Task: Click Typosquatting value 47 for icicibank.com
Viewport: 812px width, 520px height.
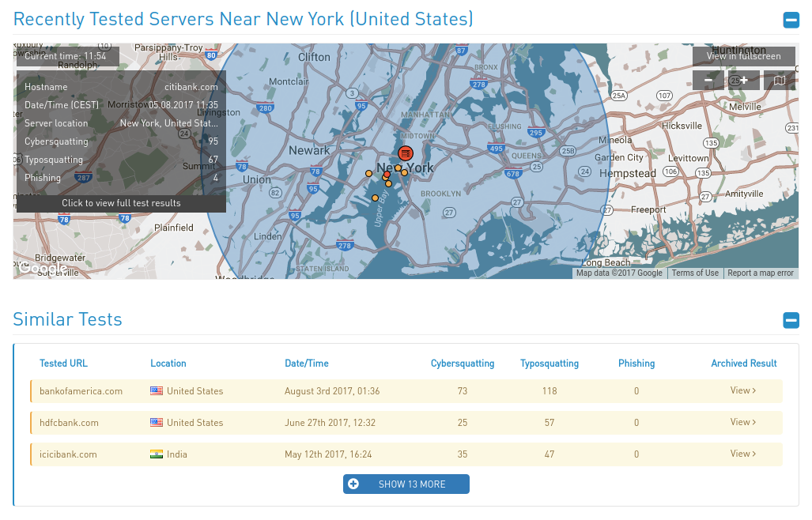Action: (550, 454)
